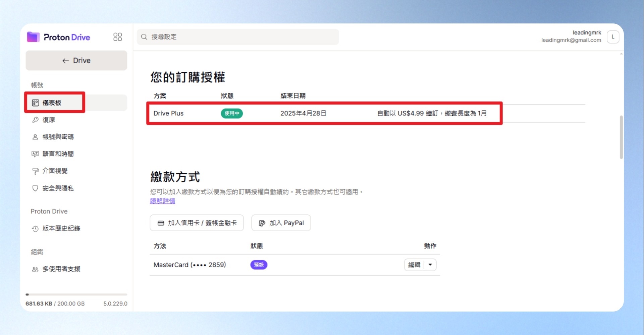Open 帳號與密碼 settings

tap(76, 137)
